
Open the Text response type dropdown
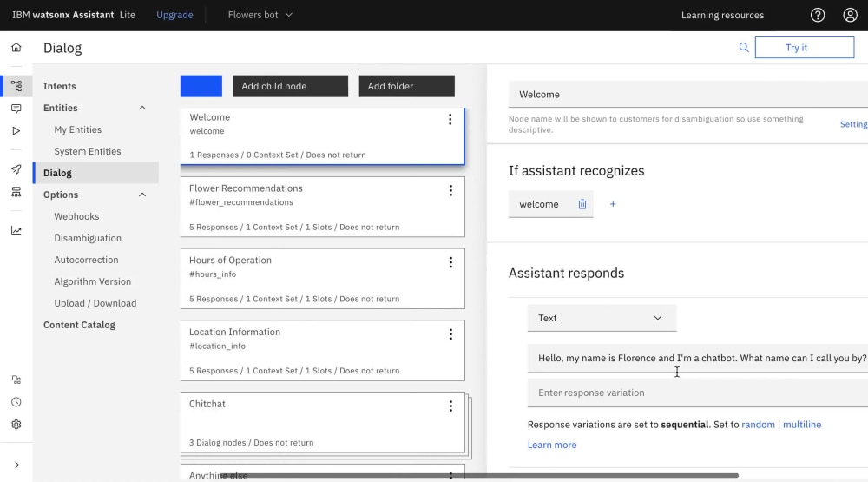tap(602, 318)
